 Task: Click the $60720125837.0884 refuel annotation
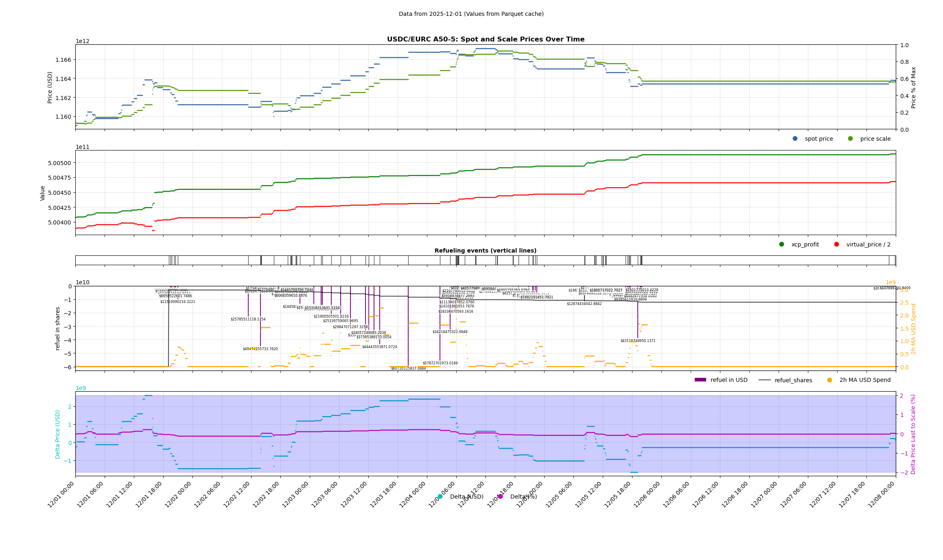tap(408, 368)
